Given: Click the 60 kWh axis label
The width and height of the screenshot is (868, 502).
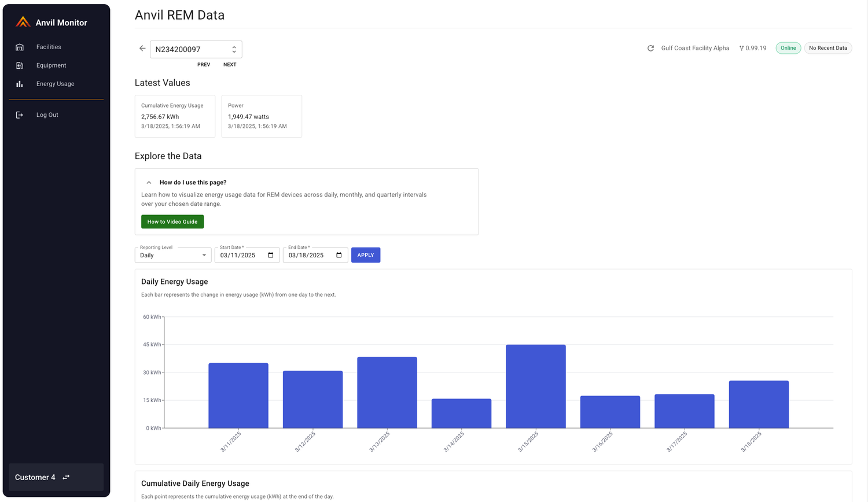Looking at the screenshot, I should (x=152, y=317).
